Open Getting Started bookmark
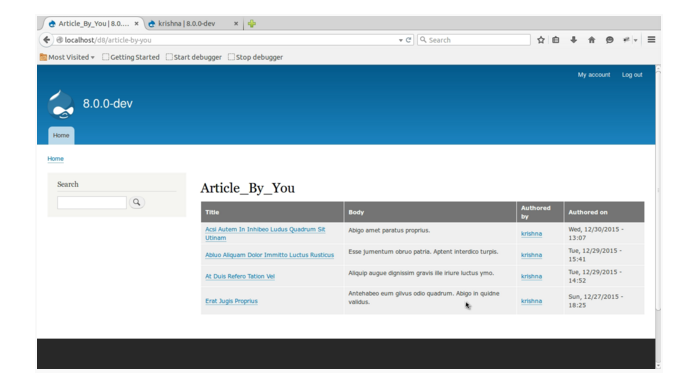The image size is (683, 387). (x=131, y=57)
